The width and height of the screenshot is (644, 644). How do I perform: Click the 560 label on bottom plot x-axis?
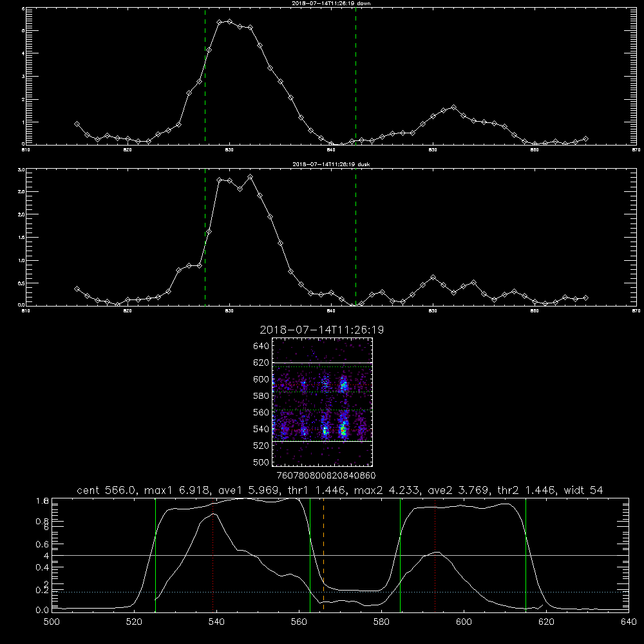(299, 622)
